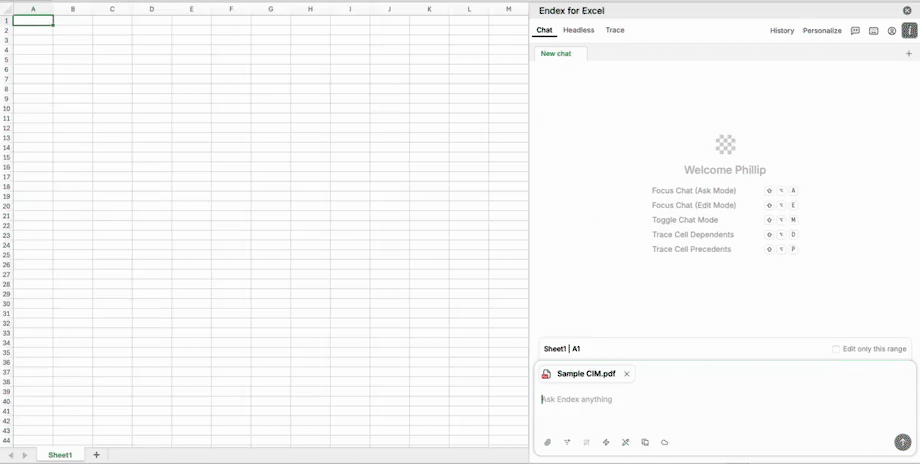Screen dimensions: 920x464
Task: Go to previous sheet with left arrow
Action: [11, 455]
